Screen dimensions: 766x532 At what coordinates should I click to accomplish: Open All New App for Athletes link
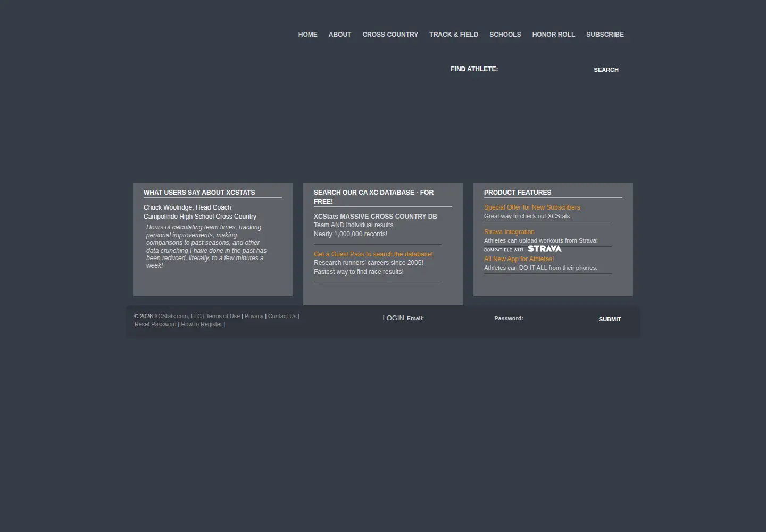coord(519,259)
